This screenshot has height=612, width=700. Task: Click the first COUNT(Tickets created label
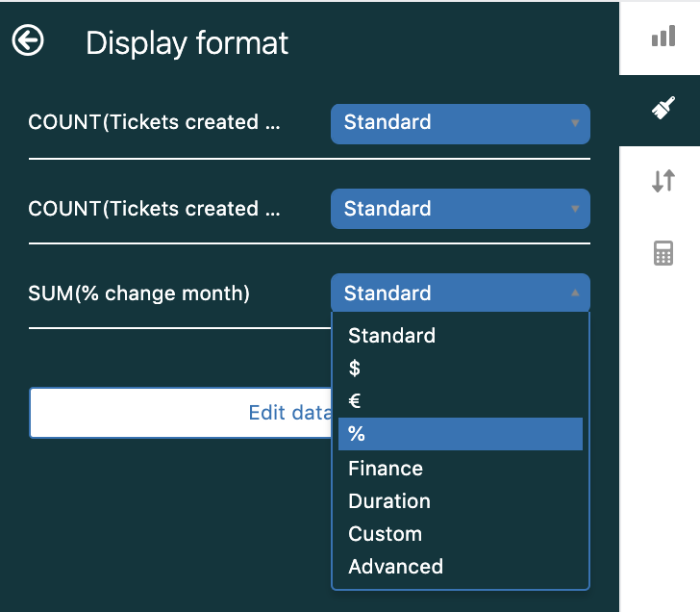click(x=154, y=122)
